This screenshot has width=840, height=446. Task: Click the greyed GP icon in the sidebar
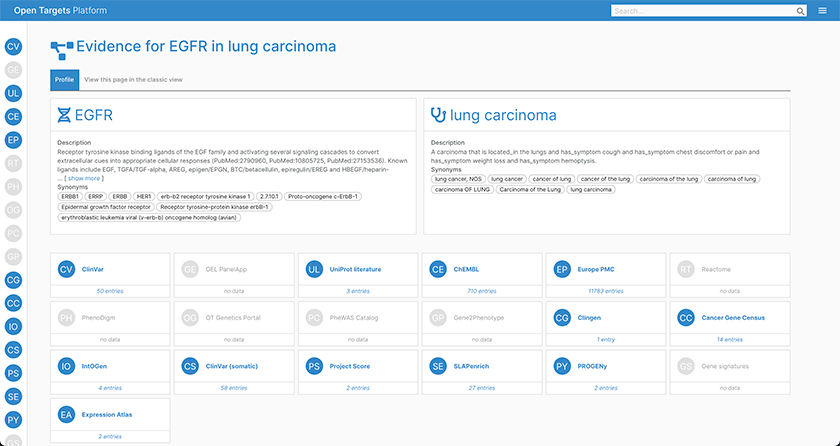(13, 257)
